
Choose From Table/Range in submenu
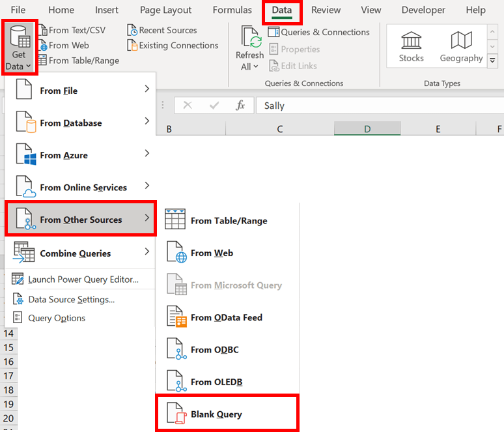pyautogui.click(x=227, y=220)
